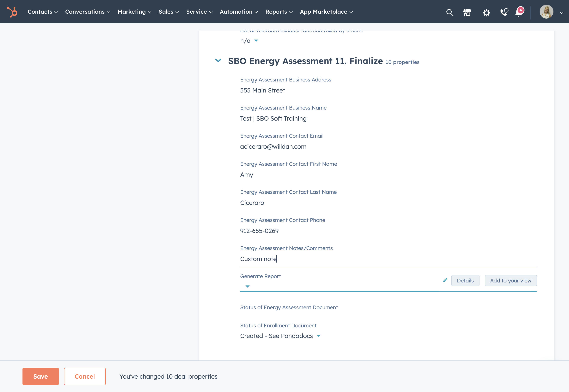Image resolution: width=569 pixels, height=392 pixels.
Task: Collapse the SBO Energy Assessment 11. Finalize section
Action: [218, 61]
